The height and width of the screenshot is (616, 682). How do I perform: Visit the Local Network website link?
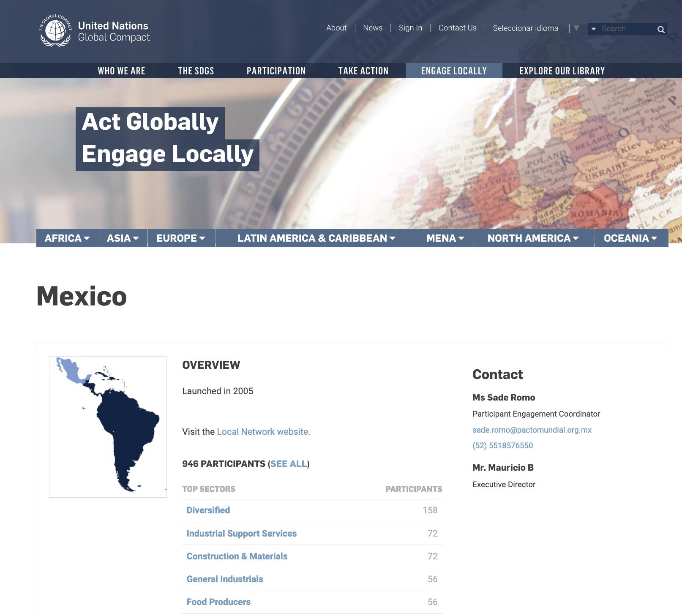click(x=263, y=432)
